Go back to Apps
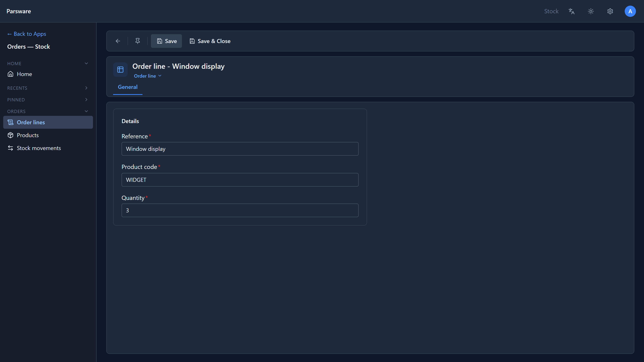This screenshot has height=362, width=644. (x=27, y=34)
